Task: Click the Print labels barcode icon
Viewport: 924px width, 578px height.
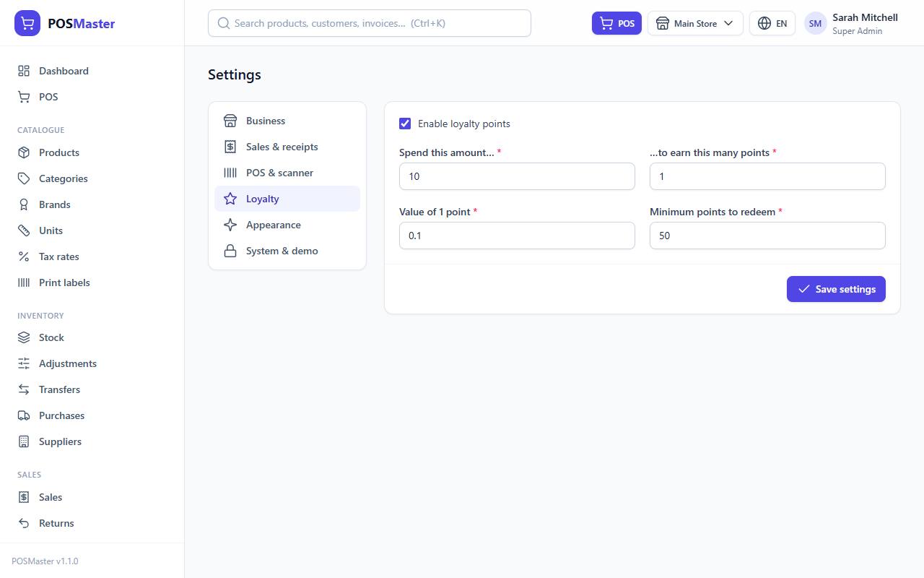Action: (x=24, y=282)
